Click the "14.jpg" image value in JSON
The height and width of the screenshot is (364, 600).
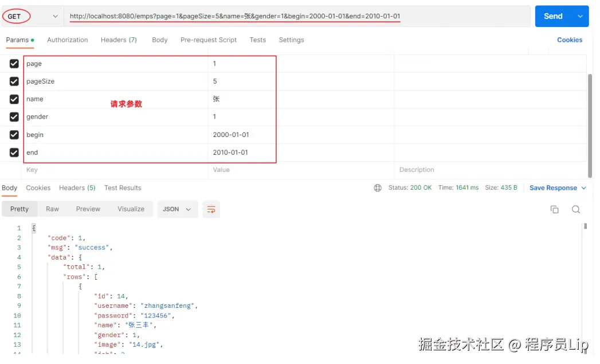[x=144, y=345]
